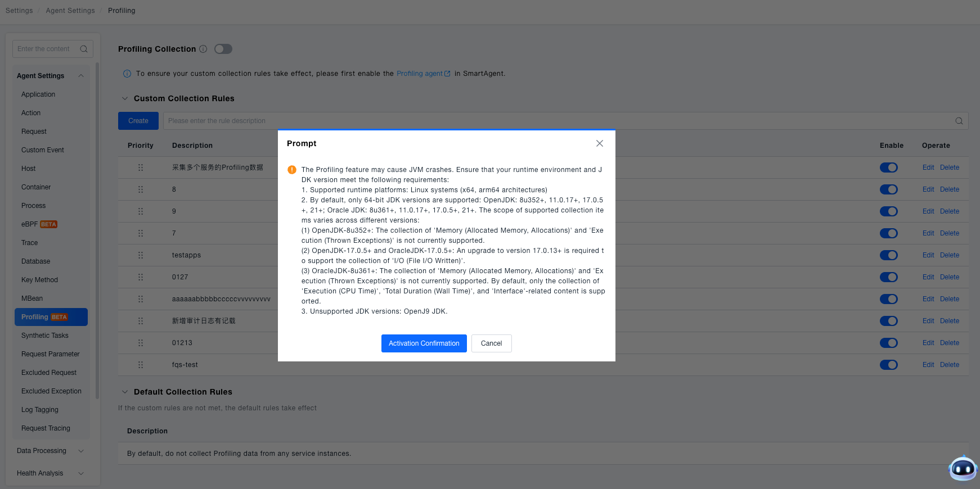This screenshot has height=489, width=980.
Task: Expand the Data Processing sidebar group
Action: 81,451
